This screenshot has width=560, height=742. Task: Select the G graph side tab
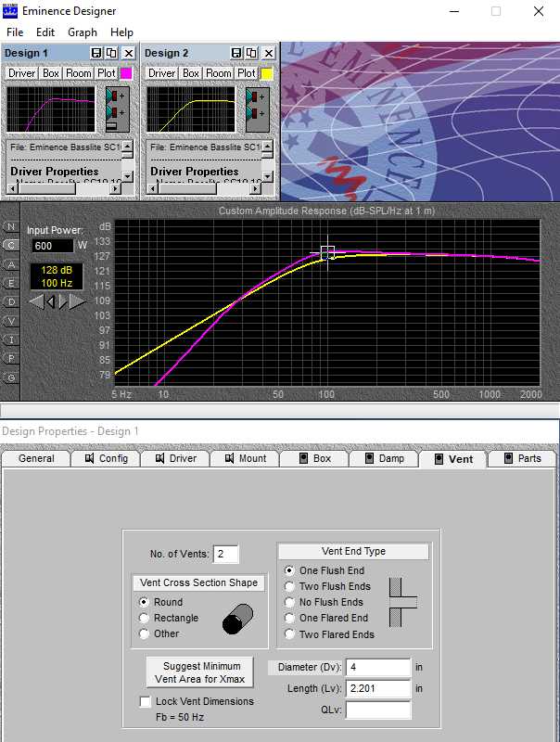(11, 377)
